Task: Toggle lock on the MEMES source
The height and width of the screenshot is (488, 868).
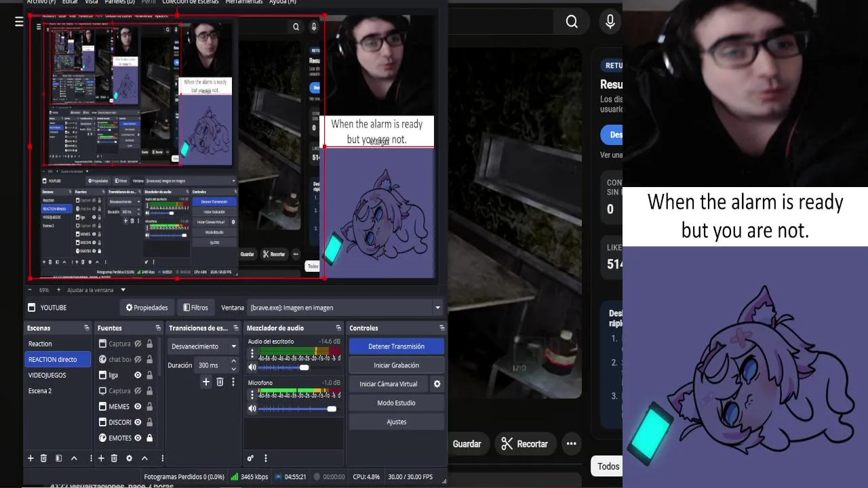Action: [x=149, y=407]
